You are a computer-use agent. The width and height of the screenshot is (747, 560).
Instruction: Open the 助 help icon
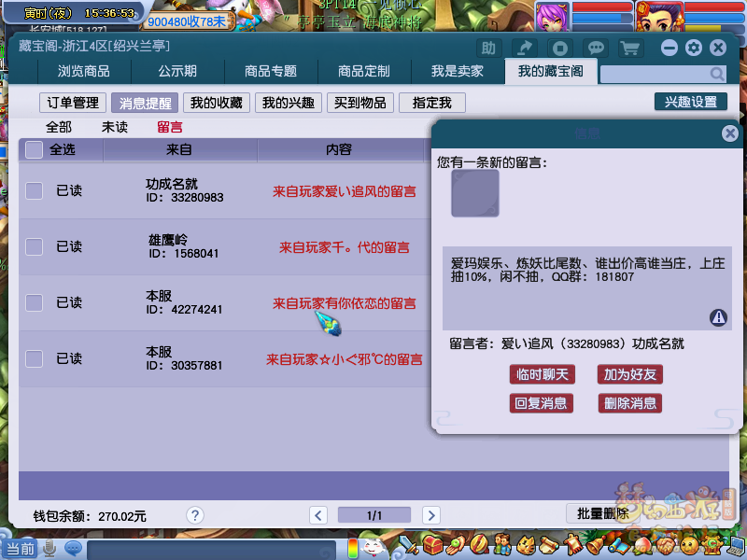(488, 48)
